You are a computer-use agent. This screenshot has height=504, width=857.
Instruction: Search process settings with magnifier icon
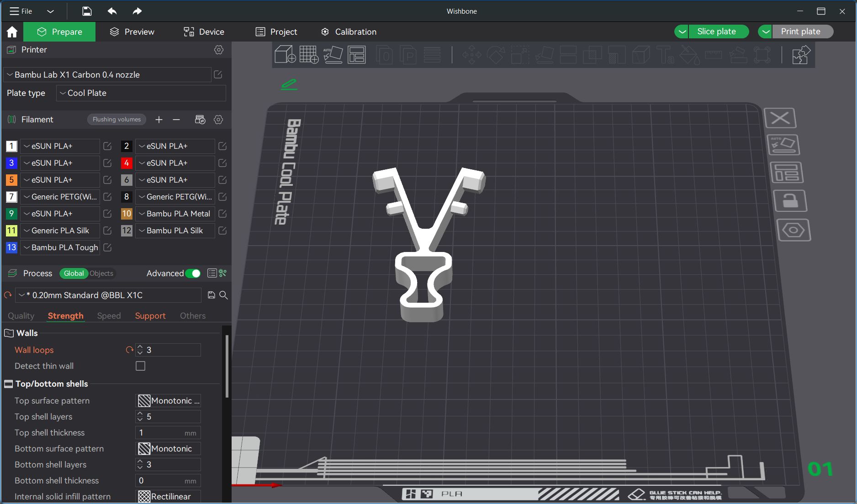(x=223, y=295)
